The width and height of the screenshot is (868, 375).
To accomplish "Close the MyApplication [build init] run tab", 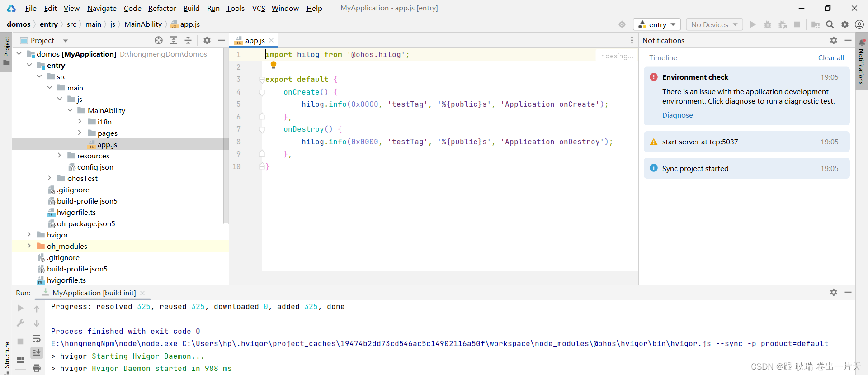I will pos(142,293).
